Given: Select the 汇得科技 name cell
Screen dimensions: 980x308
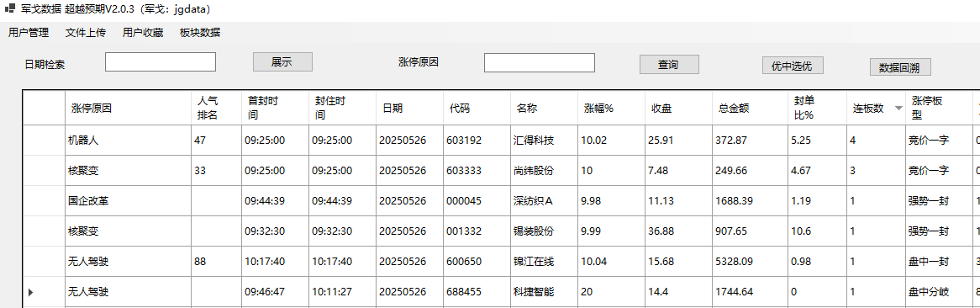Looking at the screenshot, I should pos(544,141).
